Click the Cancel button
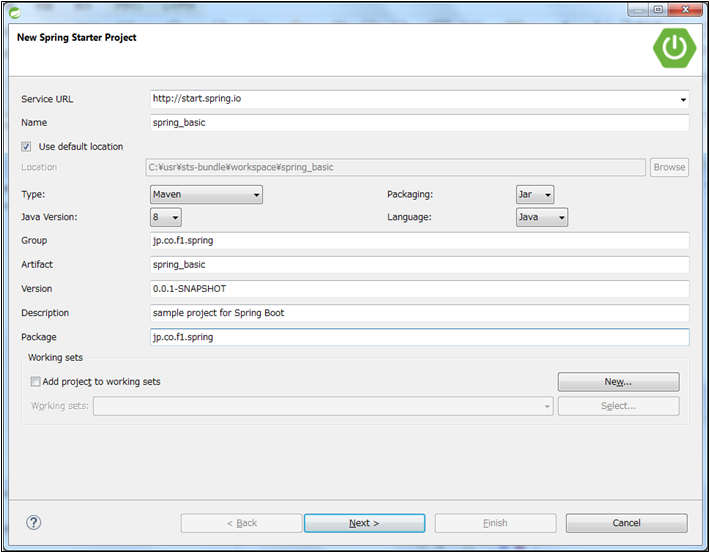This screenshot has height=553, width=710. 626,523
